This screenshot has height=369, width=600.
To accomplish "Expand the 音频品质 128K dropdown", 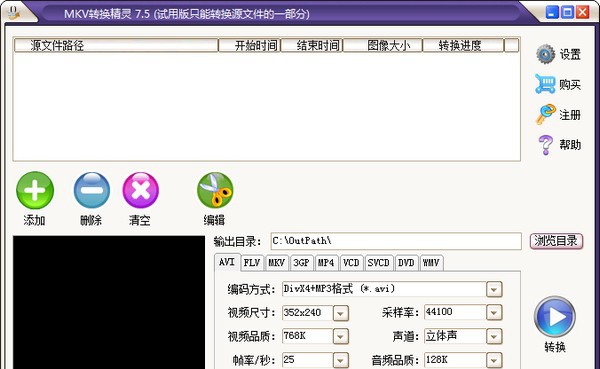I will 494,361.
